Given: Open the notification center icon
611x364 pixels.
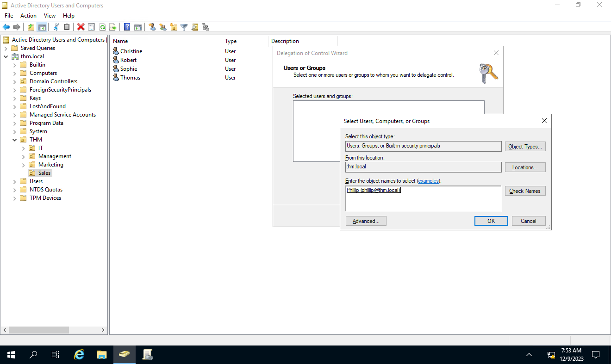Looking at the screenshot, I should pos(596,355).
